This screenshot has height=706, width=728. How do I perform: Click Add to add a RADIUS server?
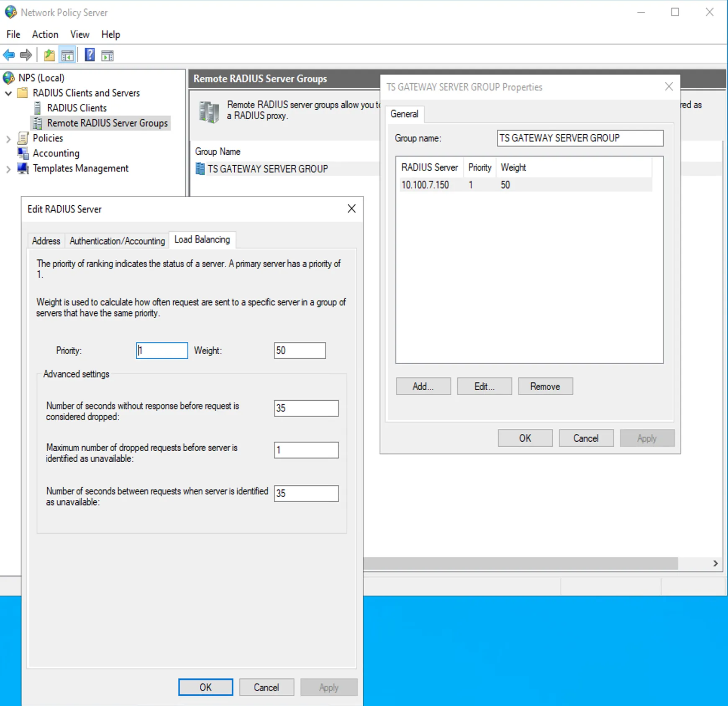click(423, 386)
